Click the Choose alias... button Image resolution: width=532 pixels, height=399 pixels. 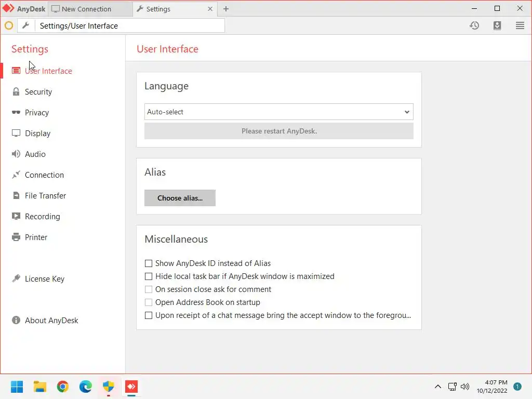[180, 198]
